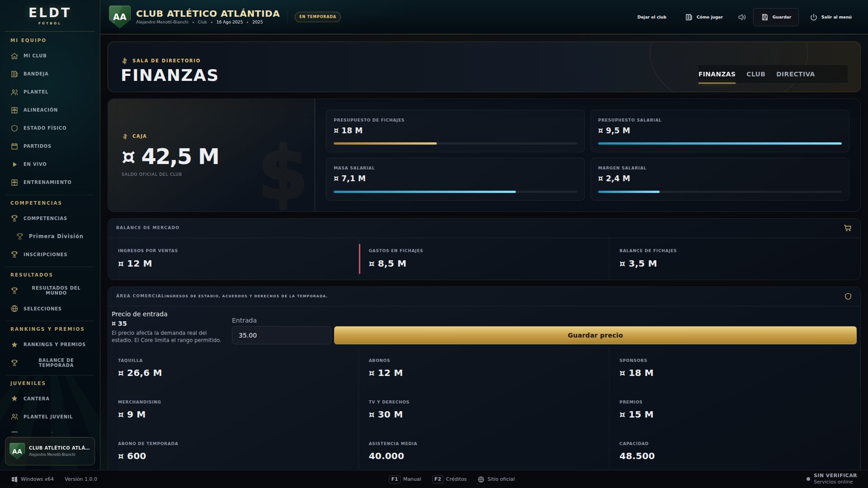Click the Entrada price input field

pyautogui.click(x=281, y=335)
